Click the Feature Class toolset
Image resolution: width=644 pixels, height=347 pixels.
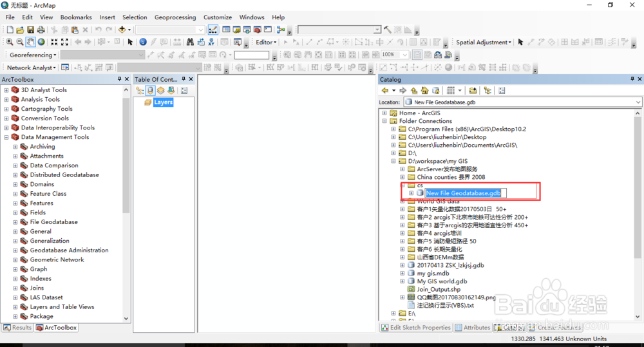(48, 193)
